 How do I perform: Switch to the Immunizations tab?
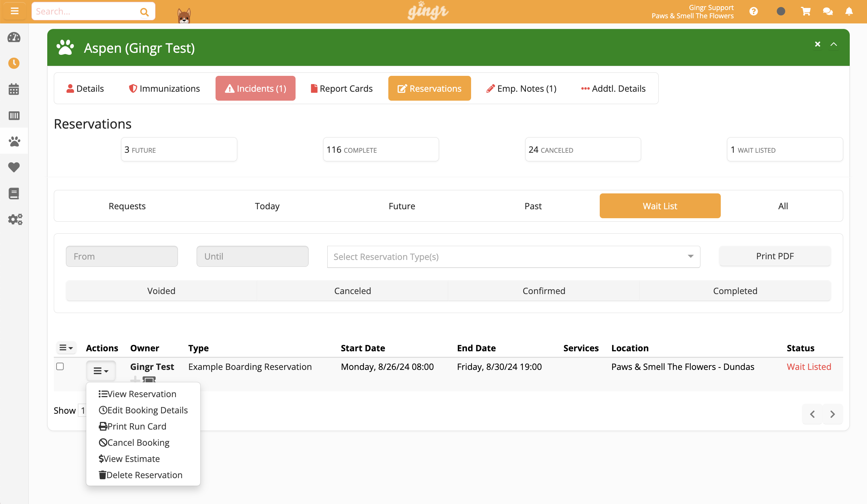click(x=164, y=89)
